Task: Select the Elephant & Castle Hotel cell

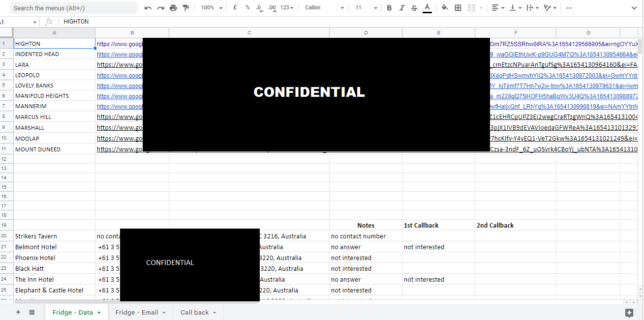Action: tap(55, 290)
